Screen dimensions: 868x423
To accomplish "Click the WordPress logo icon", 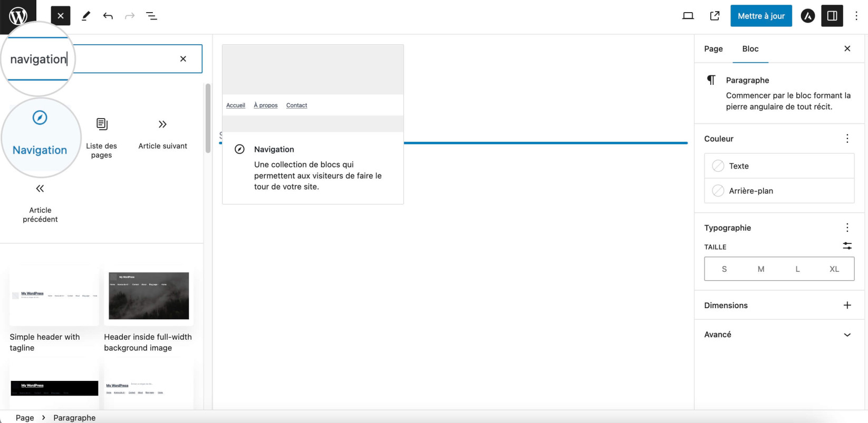I will 18,16.
